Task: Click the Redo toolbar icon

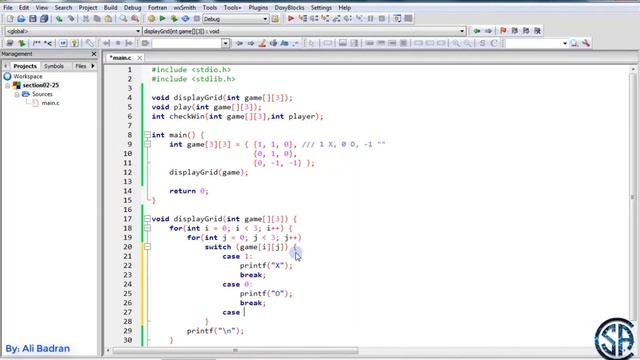Action: coord(71,19)
